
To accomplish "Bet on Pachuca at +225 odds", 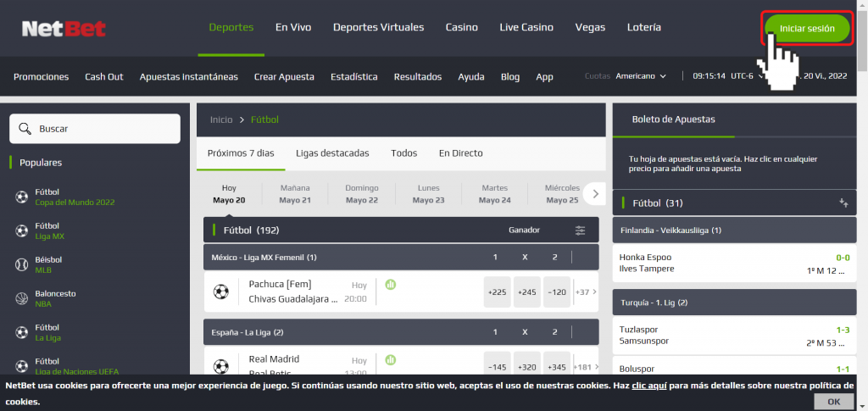I will [497, 292].
